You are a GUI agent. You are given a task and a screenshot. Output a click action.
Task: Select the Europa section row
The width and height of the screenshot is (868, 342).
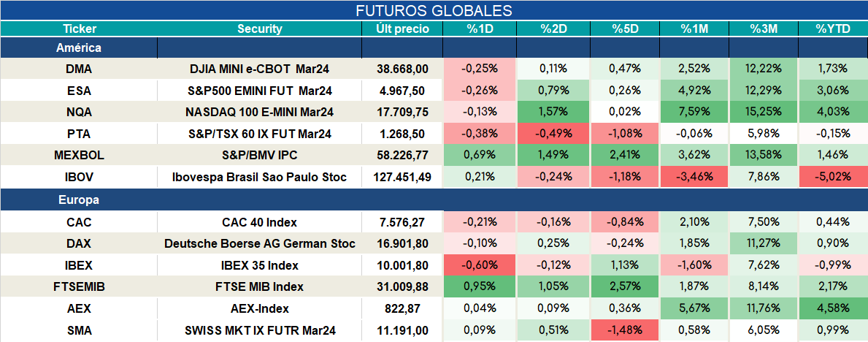tap(434, 200)
